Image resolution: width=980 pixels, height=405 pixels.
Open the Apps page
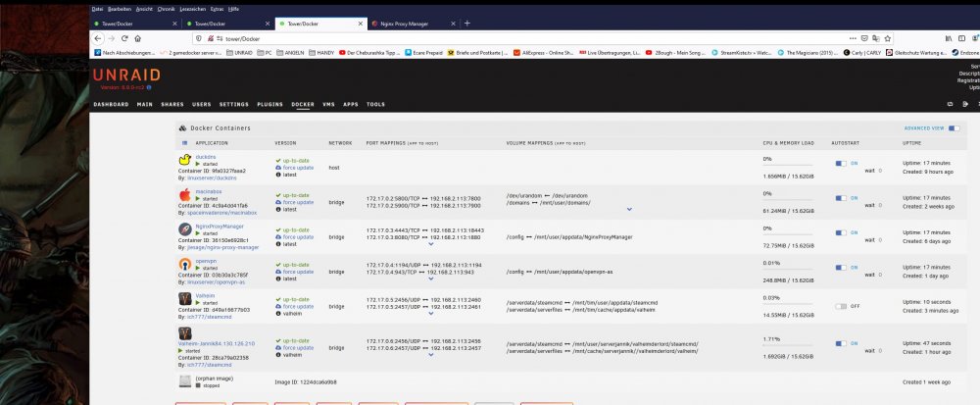pyautogui.click(x=351, y=104)
